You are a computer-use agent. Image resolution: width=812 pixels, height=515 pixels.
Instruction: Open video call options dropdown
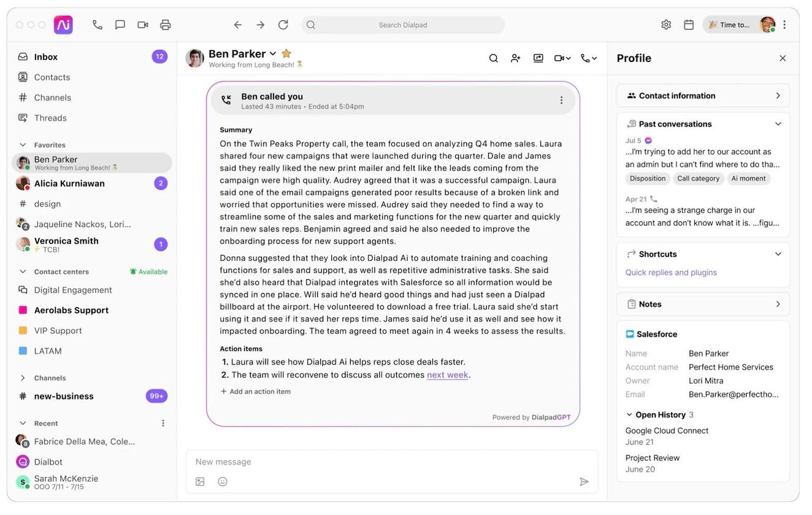pyautogui.click(x=562, y=58)
